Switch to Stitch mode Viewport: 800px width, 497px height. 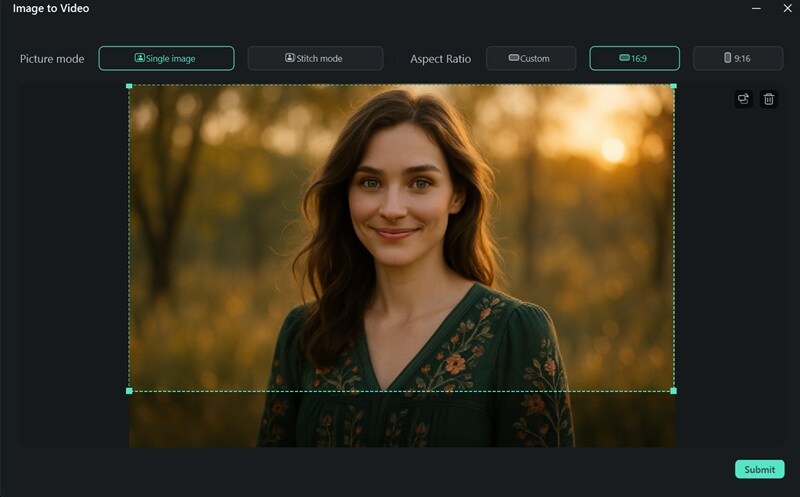coord(315,58)
